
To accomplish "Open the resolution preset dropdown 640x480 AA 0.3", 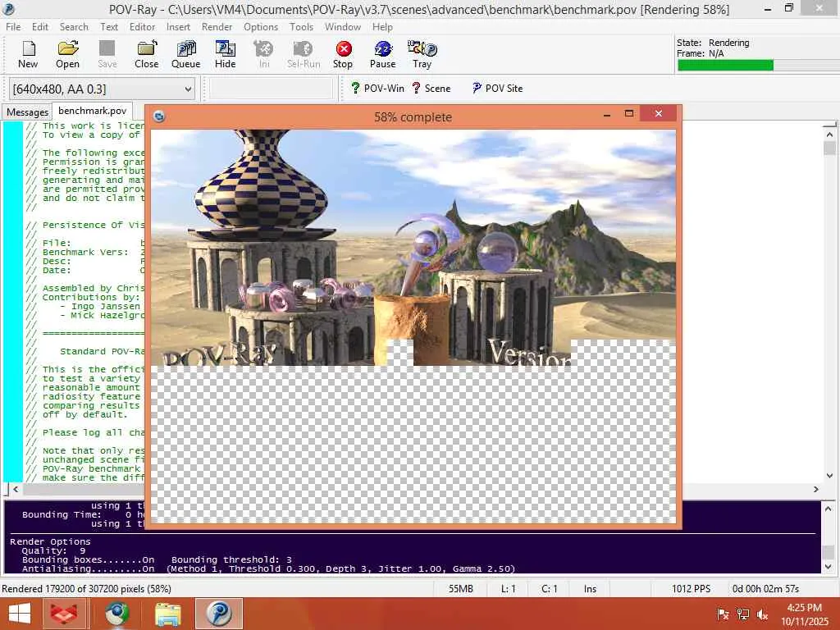I will (x=102, y=89).
